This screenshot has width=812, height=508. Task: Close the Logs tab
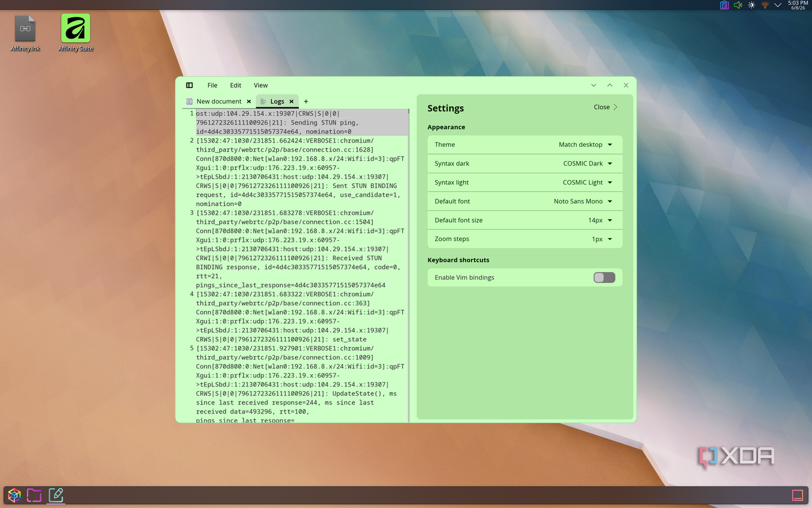coord(292,102)
